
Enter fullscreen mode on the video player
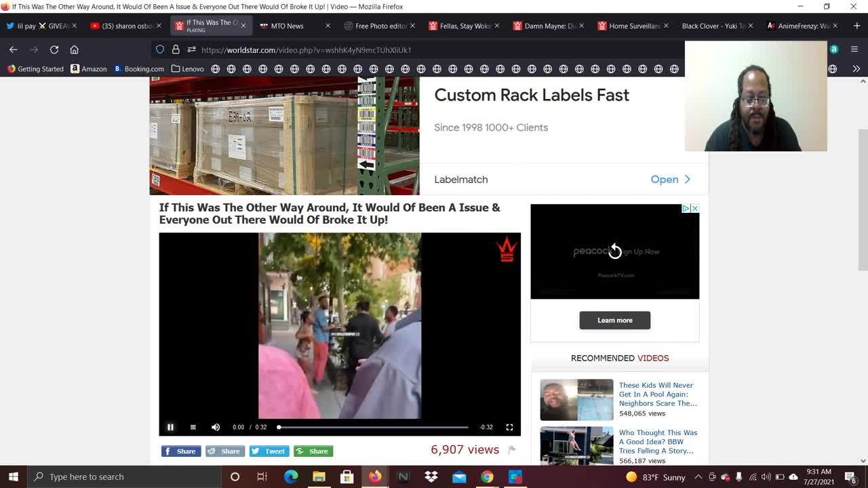[x=509, y=427]
